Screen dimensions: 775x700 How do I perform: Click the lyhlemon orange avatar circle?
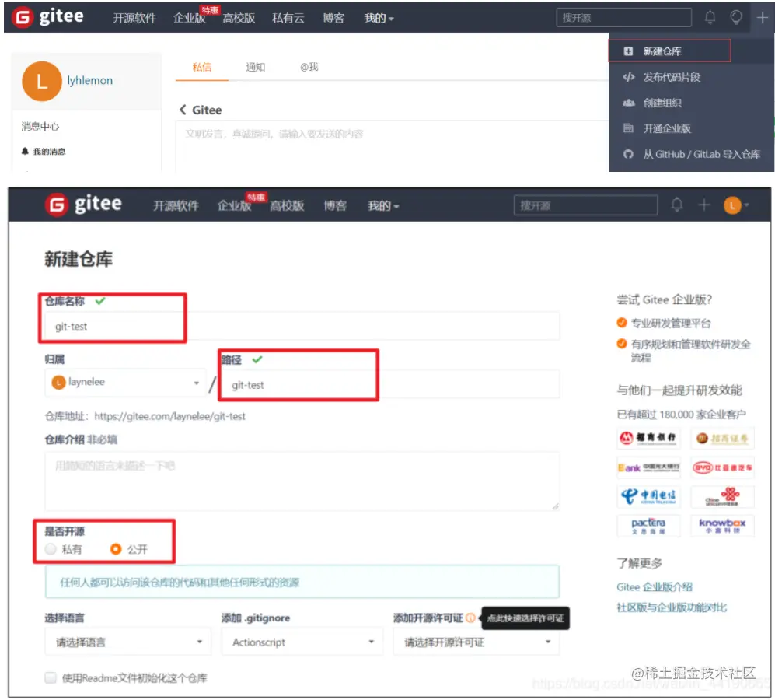[41, 81]
